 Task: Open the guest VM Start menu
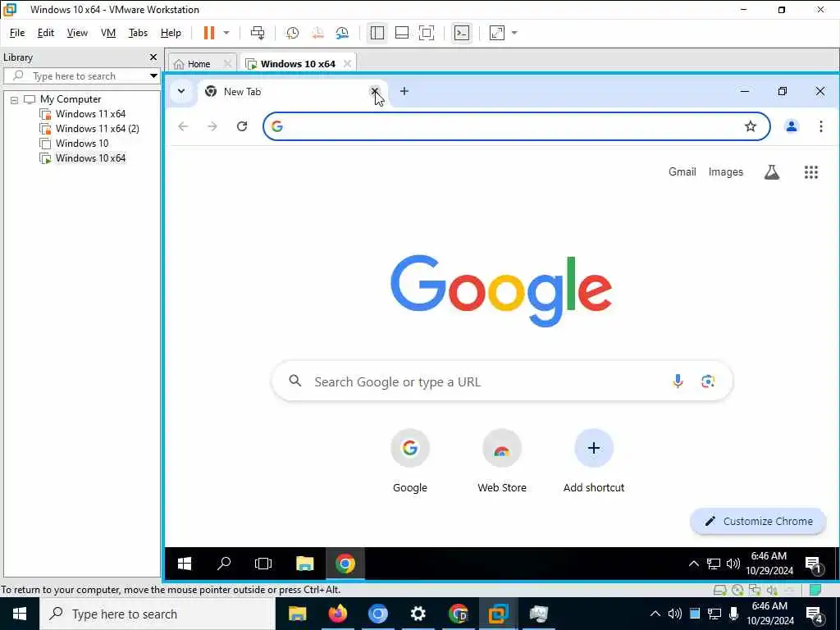[x=185, y=564]
